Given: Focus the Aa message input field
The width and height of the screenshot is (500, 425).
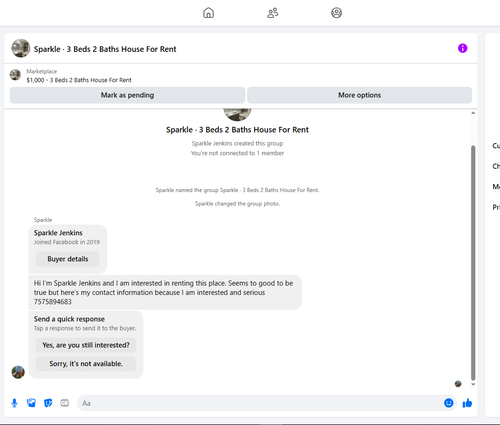Looking at the screenshot, I should [260, 403].
